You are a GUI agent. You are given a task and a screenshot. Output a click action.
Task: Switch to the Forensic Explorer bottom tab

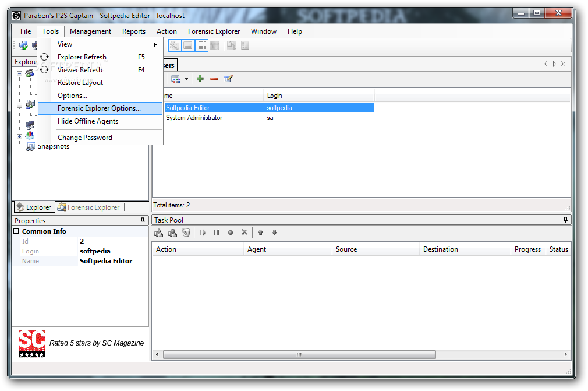pyautogui.click(x=89, y=207)
